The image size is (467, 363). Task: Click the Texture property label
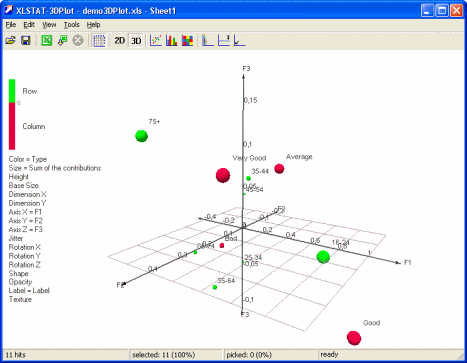click(x=20, y=299)
